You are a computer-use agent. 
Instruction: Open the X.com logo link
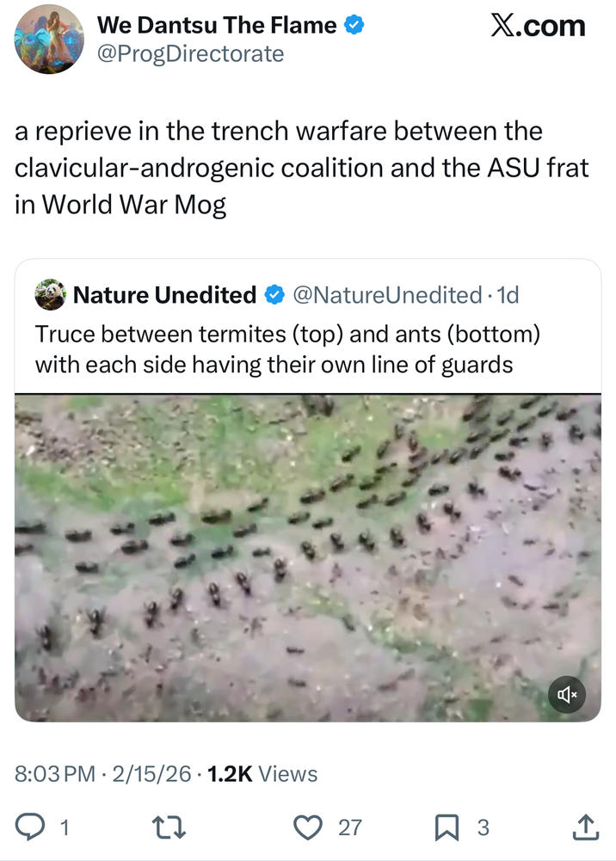[x=538, y=26]
